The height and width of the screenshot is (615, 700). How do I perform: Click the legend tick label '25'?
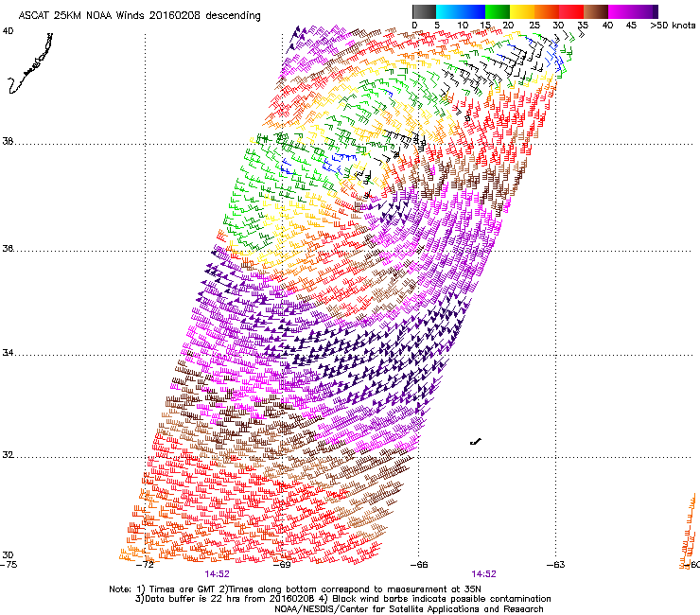point(534,26)
